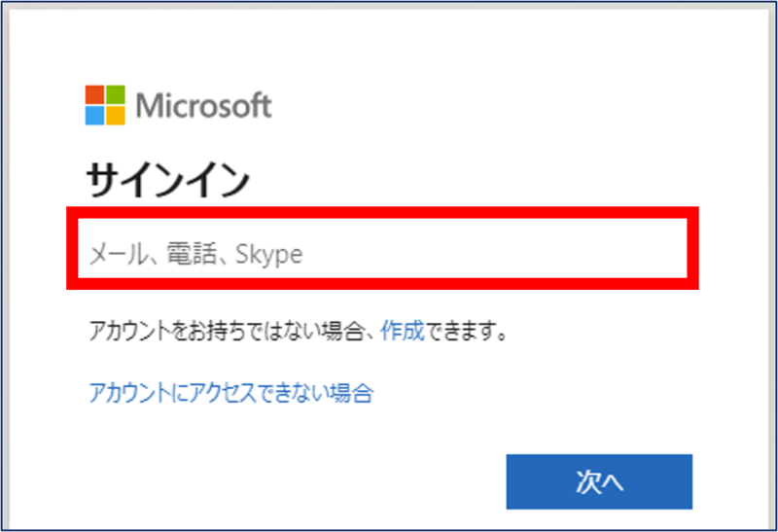Click the blue square of Microsoft logo
This screenshot has width=778, height=532.
94,115
